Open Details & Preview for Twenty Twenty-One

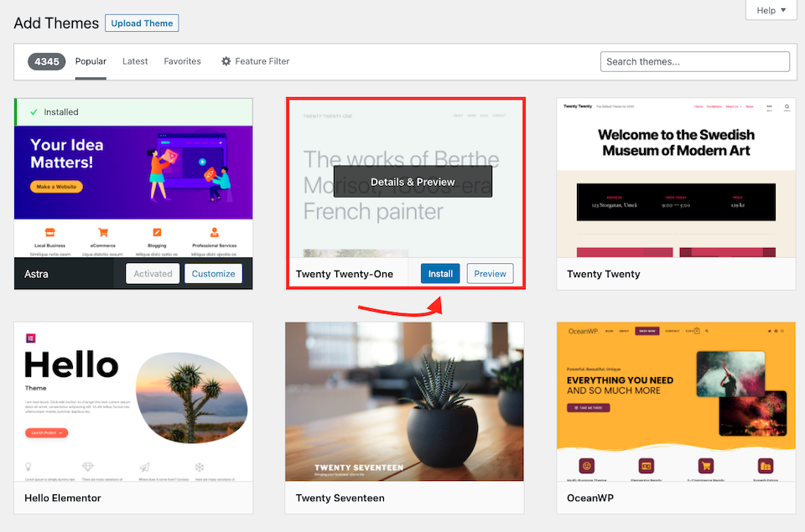pos(413,182)
